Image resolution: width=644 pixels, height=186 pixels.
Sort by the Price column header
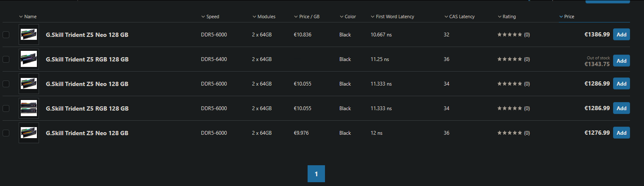click(566, 17)
